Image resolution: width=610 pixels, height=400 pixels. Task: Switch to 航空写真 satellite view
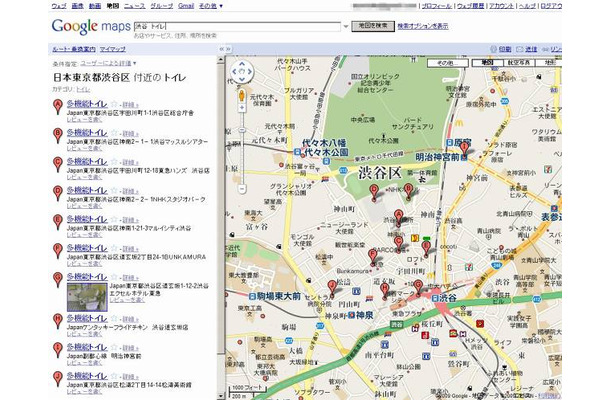519,63
